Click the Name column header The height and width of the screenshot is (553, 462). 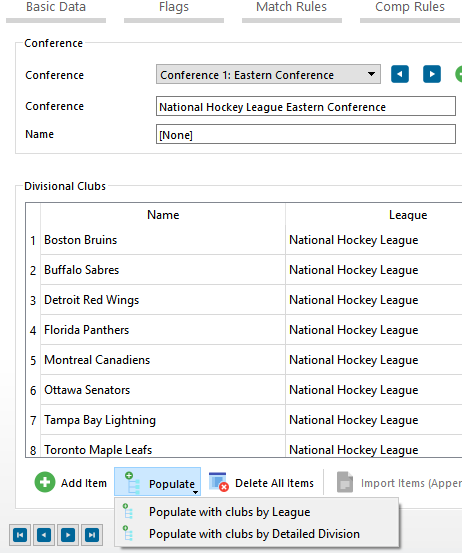tap(163, 215)
